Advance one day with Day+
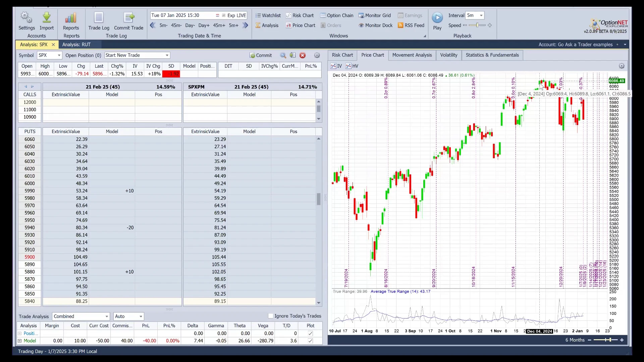 point(204,25)
